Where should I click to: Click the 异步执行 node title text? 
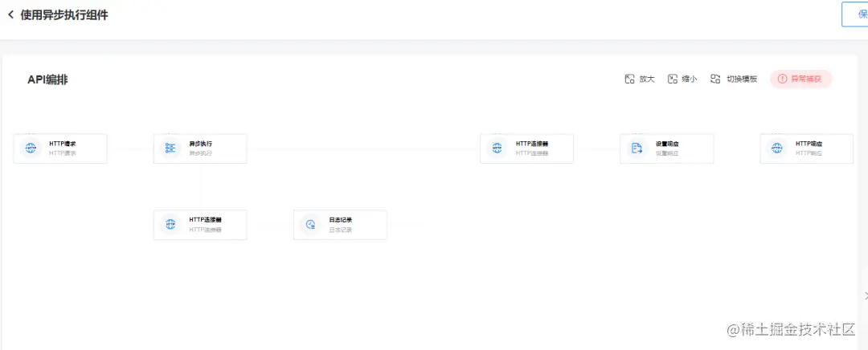click(x=200, y=144)
